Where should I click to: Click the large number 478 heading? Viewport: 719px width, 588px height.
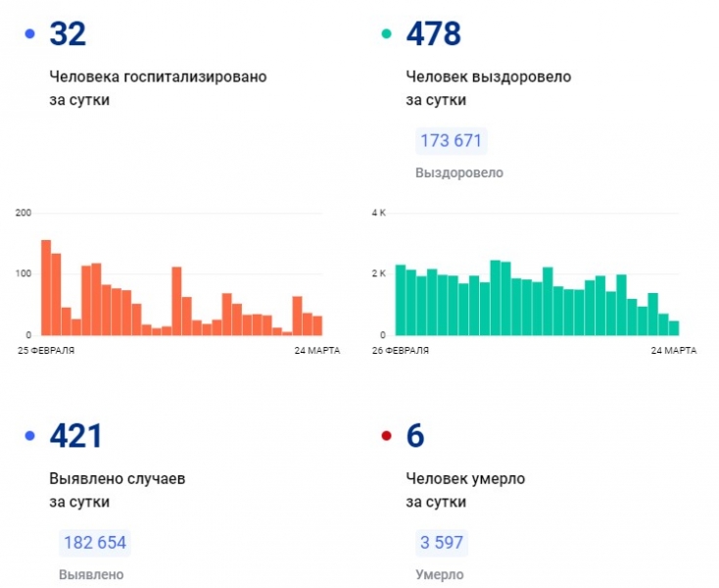coord(433,34)
